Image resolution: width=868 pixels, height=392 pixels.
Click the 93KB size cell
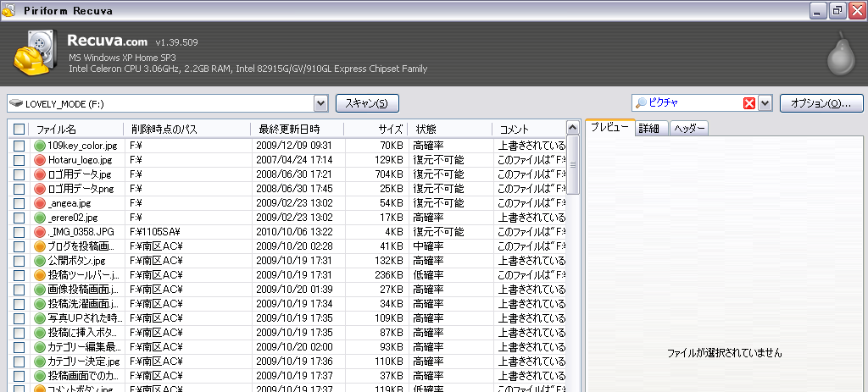pos(392,347)
